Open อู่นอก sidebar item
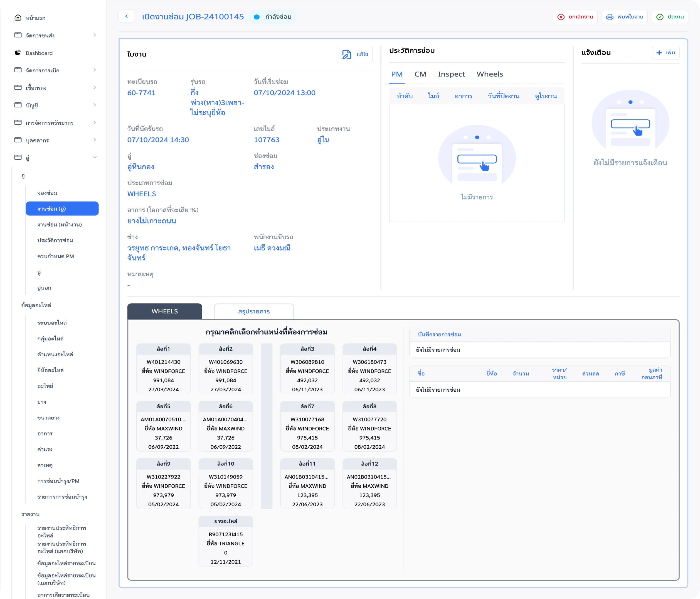Viewport: 700px width, 599px height. click(x=44, y=288)
